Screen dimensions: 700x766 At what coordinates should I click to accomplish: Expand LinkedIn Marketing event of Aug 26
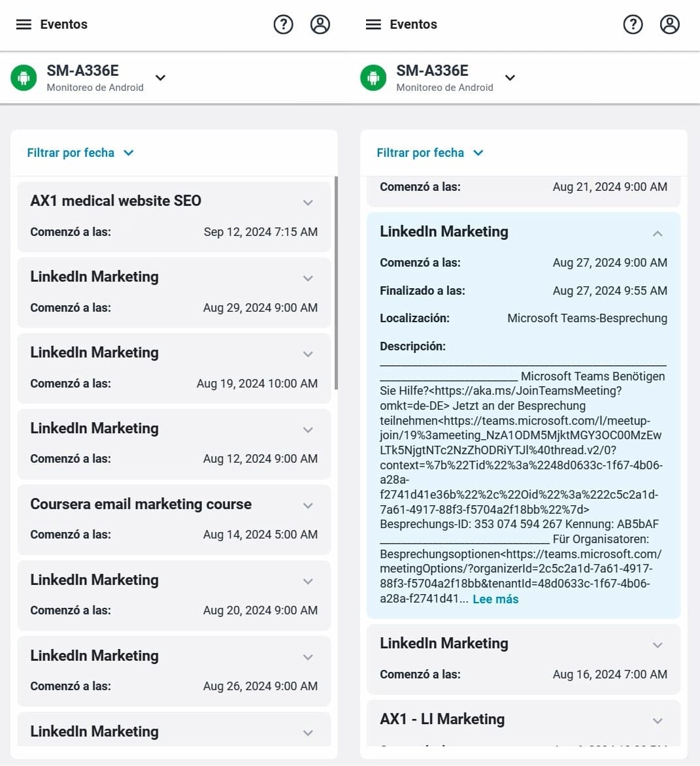[308, 657]
